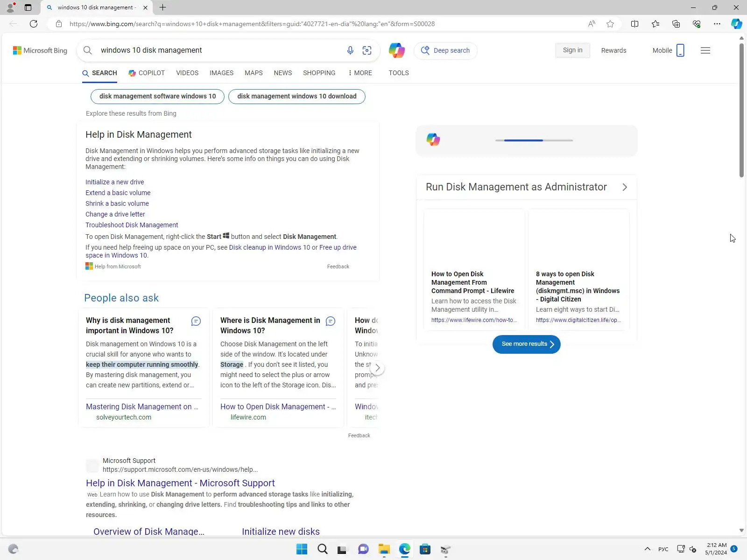The image size is (747, 560).
Task: Show hidden system tray icons
Action: point(648,549)
